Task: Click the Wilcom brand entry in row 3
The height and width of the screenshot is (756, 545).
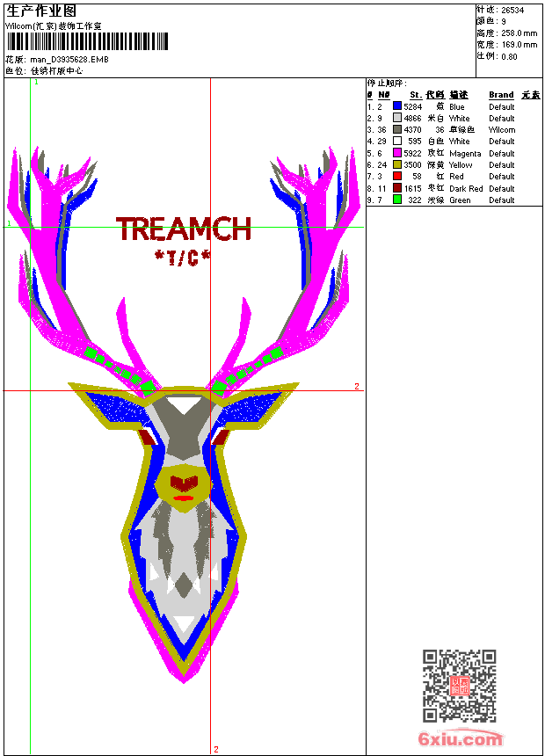Action: pos(501,129)
